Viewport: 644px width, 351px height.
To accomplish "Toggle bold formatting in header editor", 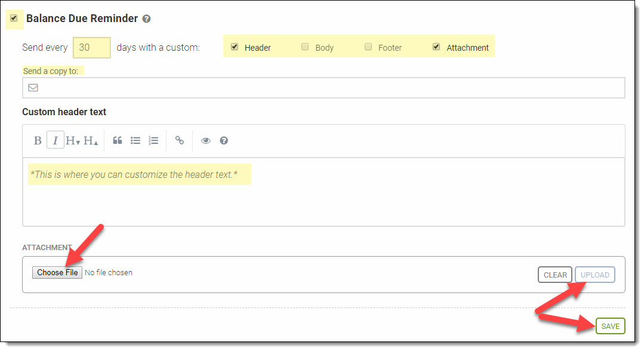I will click(38, 141).
